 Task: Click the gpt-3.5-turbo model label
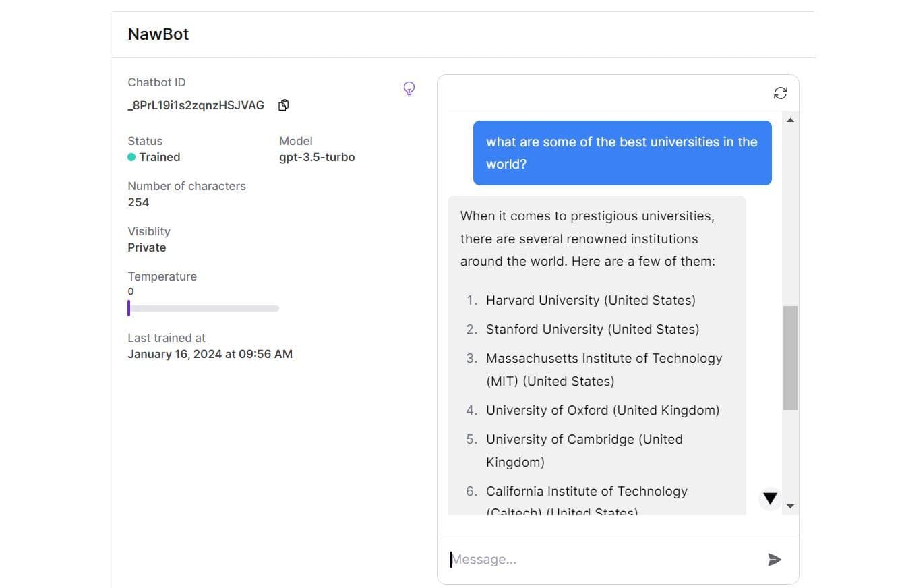[x=317, y=157]
